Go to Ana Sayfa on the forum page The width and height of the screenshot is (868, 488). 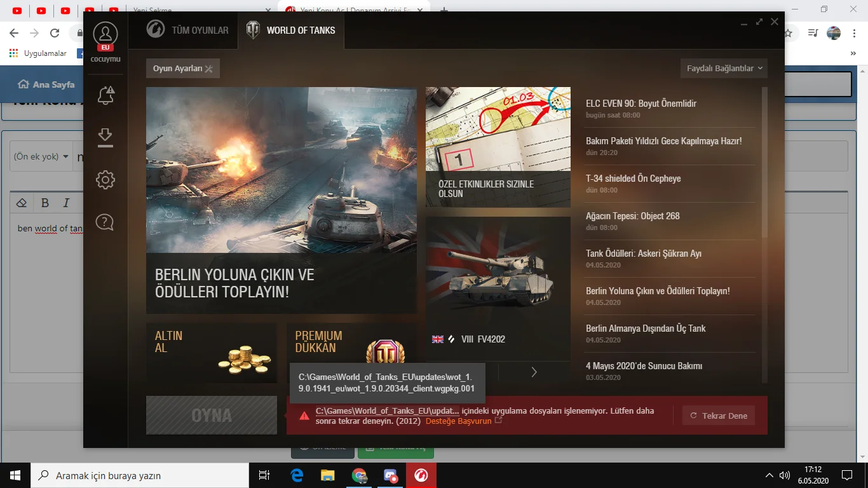pyautogui.click(x=46, y=85)
